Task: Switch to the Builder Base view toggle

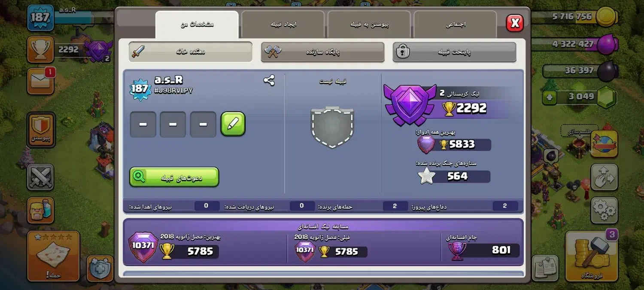Action: pos(322,52)
